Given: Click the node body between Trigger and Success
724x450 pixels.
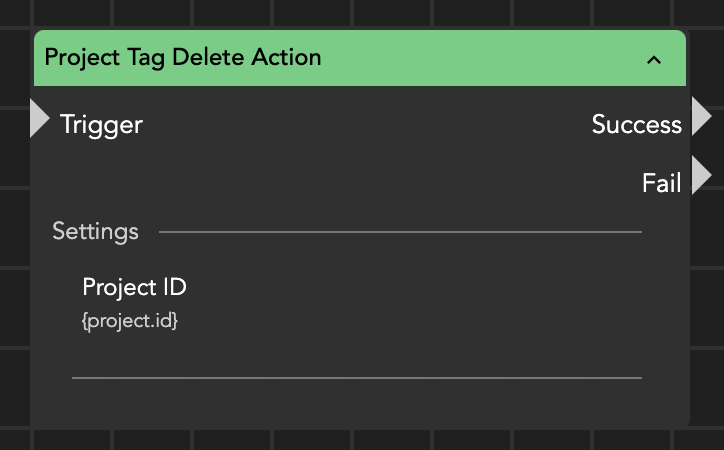Looking at the screenshot, I should pos(360,125).
